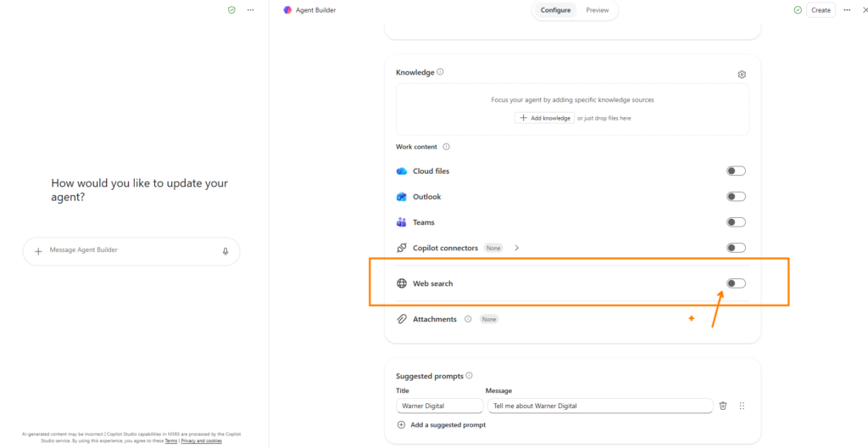
Task: Click the Message Agent Builder input
Action: [131, 251]
